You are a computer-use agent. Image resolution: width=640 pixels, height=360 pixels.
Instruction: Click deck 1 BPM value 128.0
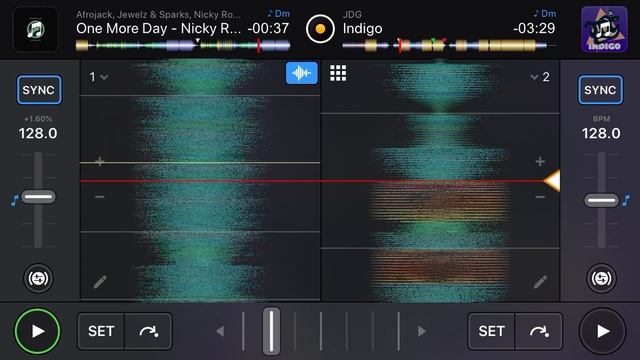tap(38, 133)
